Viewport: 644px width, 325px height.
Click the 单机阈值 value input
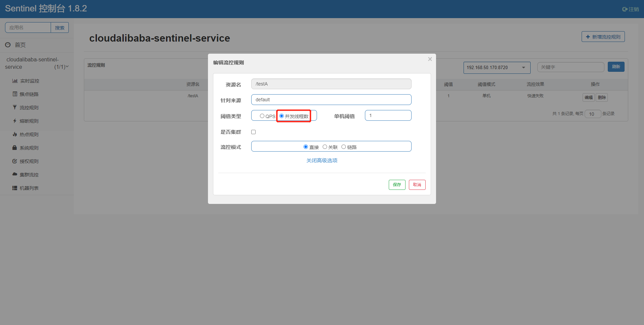point(388,115)
